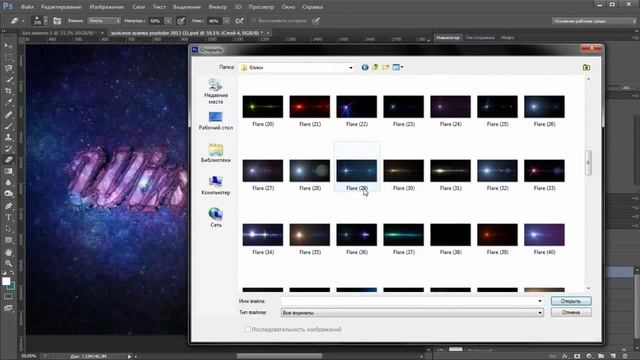640x360 pixels.
Task: Go to Сеть in the places bar
Action: [216, 218]
